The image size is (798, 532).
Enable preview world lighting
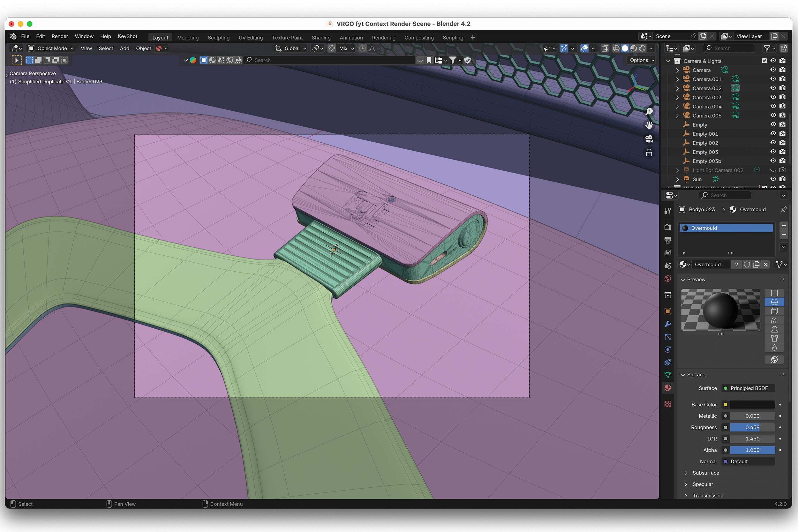774,360
